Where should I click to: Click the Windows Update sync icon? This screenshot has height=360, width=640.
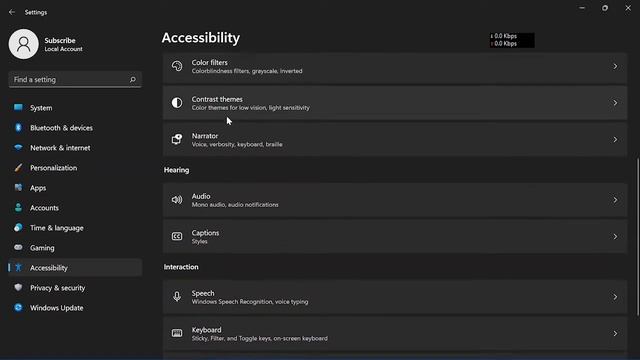click(x=18, y=308)
